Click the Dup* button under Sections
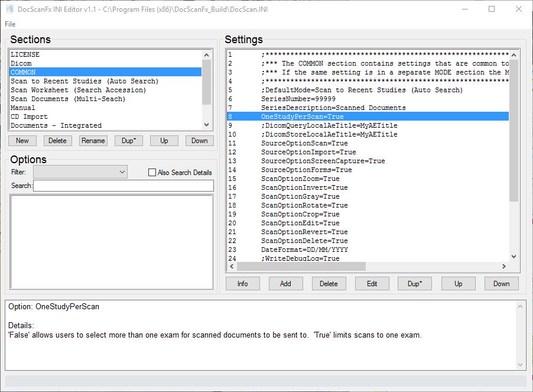Viewport: 533px width, 392px height. coord(128,141)
